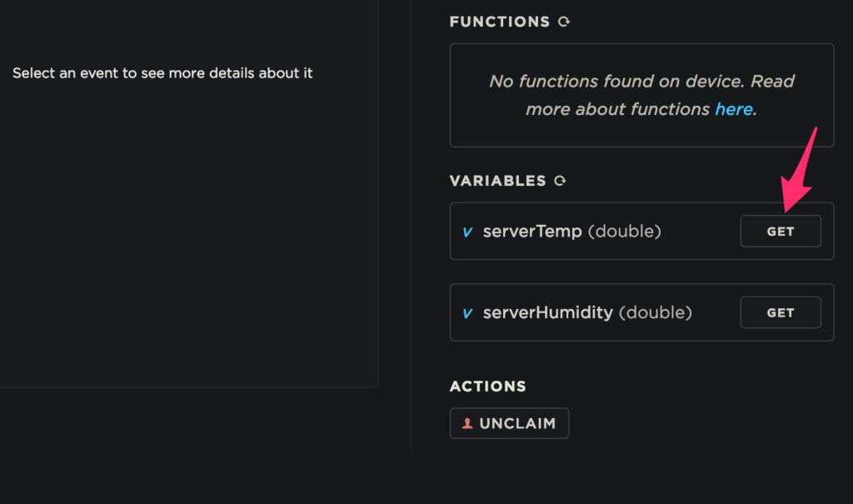Click the VARIABLES section heading
The width and height of the screenshot is (853, 504).
(497, 181)
